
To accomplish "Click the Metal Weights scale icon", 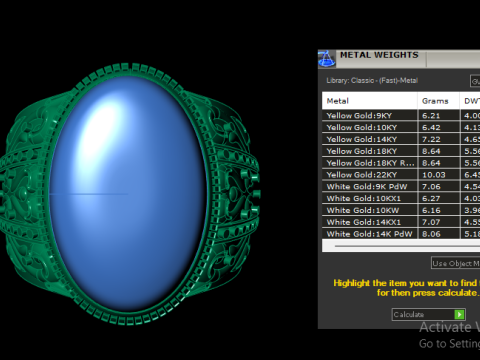I will click(327, 59).
